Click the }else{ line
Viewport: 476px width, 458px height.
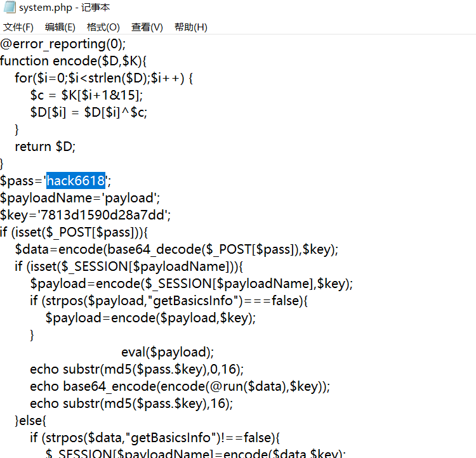tap(30, 421)
